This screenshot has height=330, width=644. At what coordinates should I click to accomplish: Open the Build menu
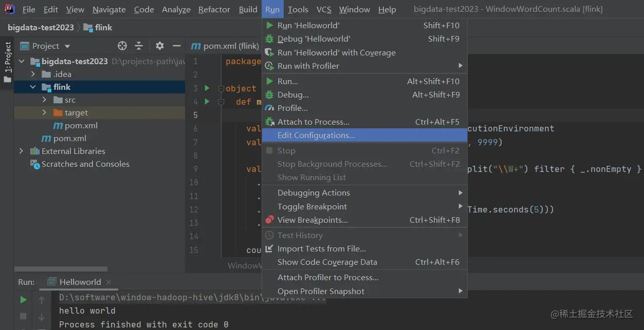[248, 9]
